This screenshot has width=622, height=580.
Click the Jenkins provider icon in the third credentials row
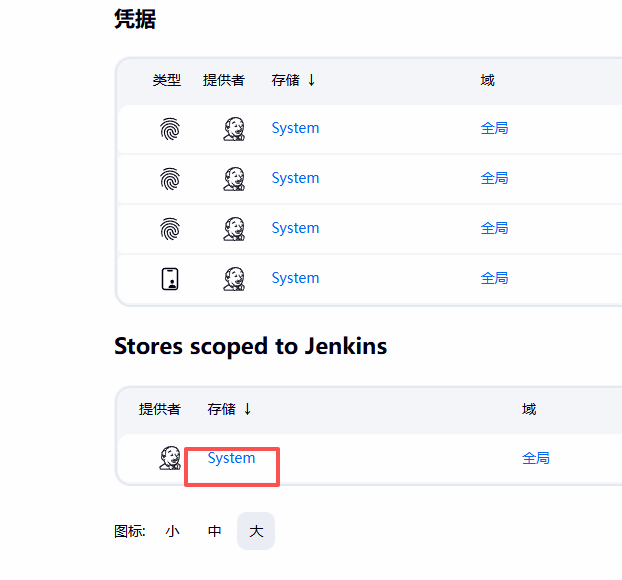pos(234,229)
